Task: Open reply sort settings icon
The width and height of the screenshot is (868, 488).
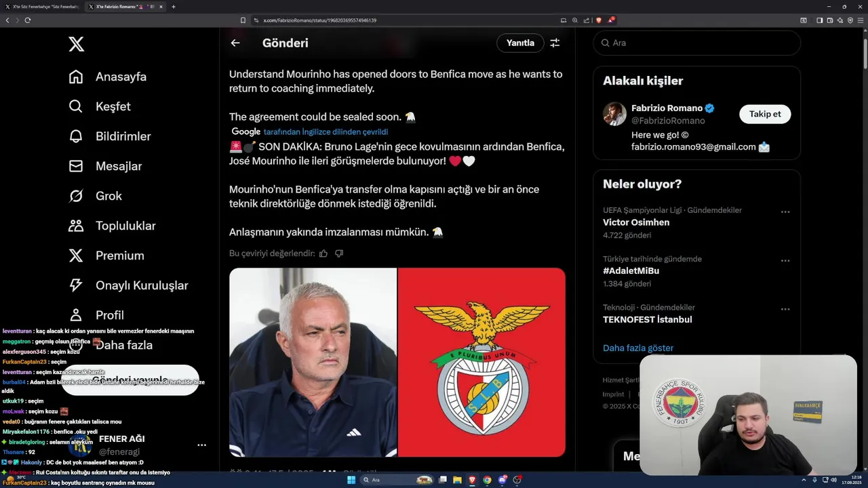Action: coord(555,43)
